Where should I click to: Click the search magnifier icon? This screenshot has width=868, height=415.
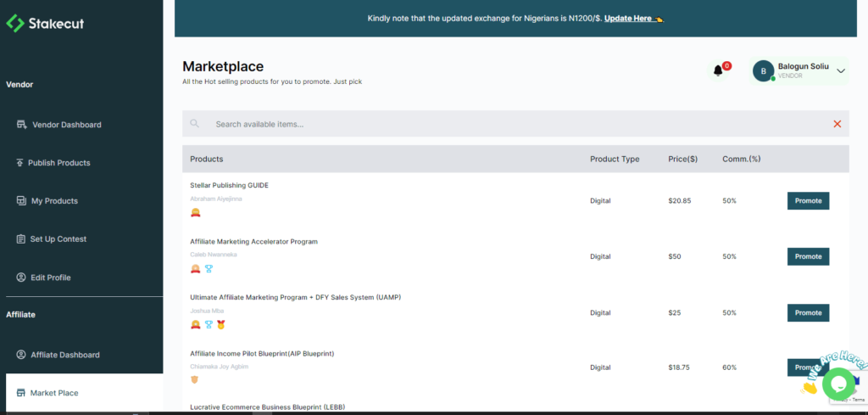point(195,124)
